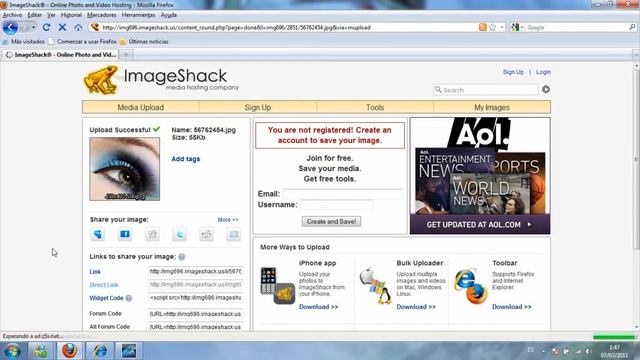
Task: Open the Archivo menu
Action: pos(12,15)
